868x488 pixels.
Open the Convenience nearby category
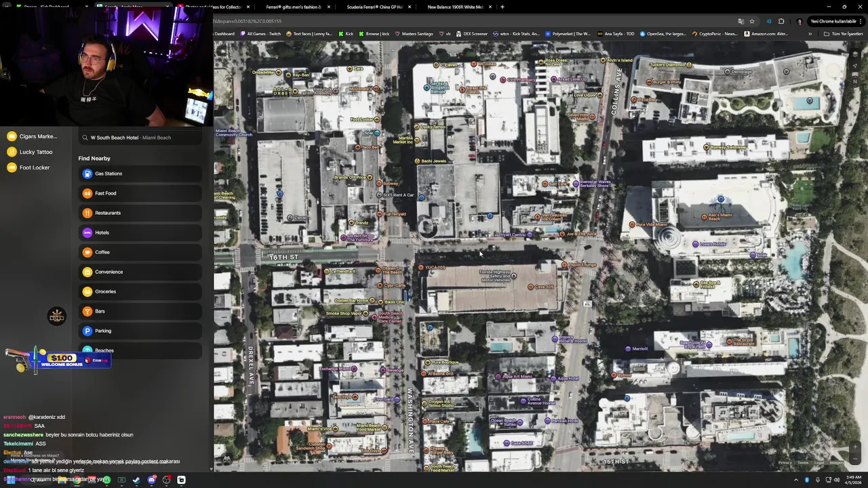pos(140,272)
